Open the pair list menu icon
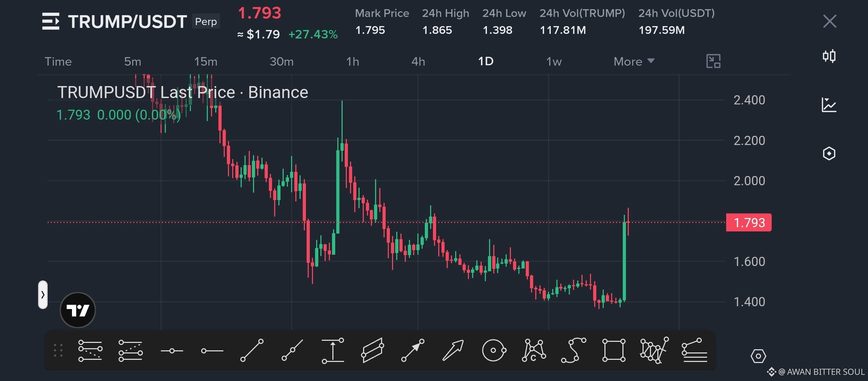The image size is (868, 381). point(51,21)
